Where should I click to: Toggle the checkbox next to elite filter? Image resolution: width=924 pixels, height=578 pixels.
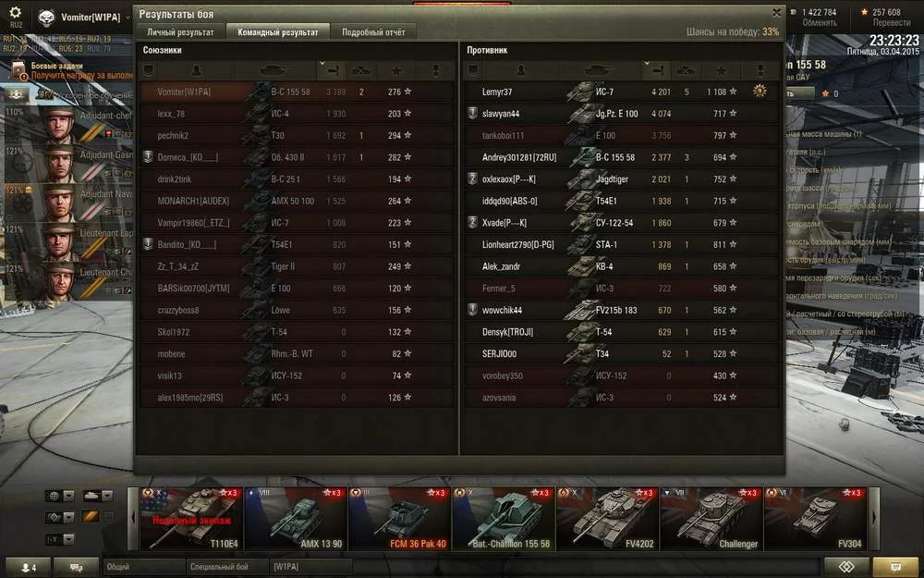point(108,517)
